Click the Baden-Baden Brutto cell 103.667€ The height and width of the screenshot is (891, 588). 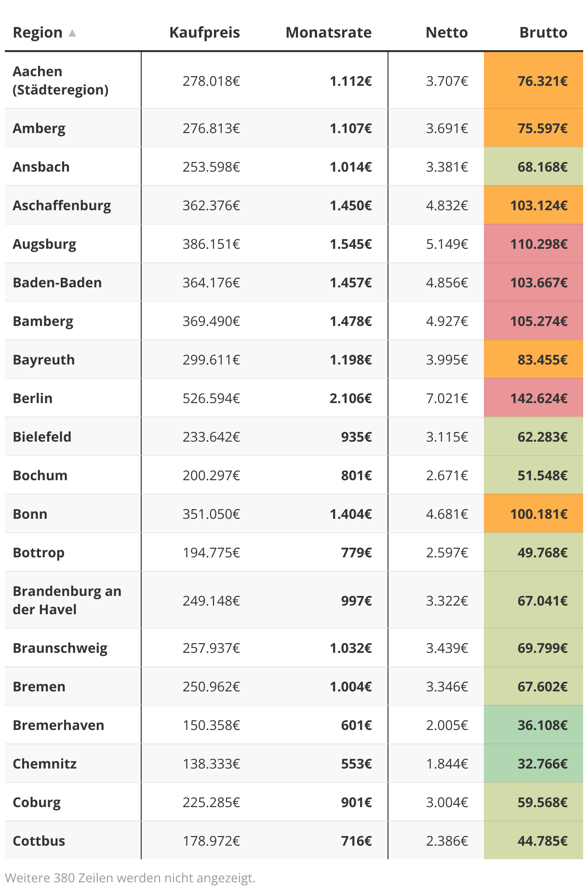(x=534, y=283)
